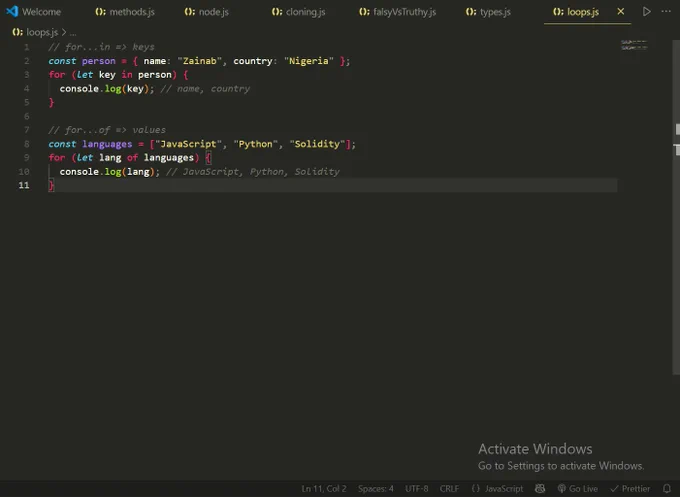Image resolution: width=680 pixels, height=497 pixels.
Task: Click the "Nigeria" string on line 2
Action: pos(309,61)
